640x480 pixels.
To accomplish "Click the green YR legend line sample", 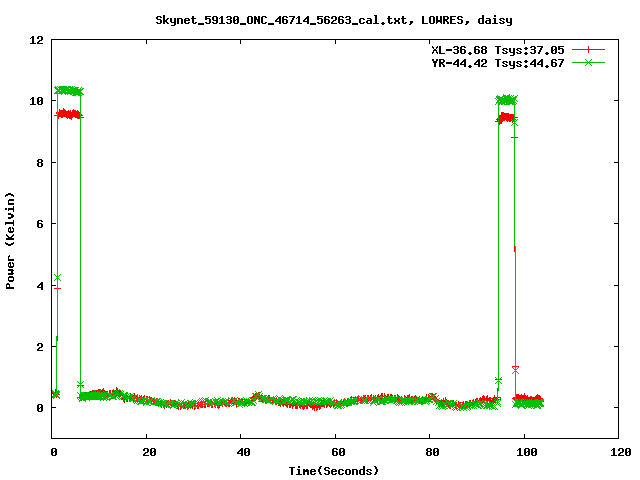I will pos(588,62).
